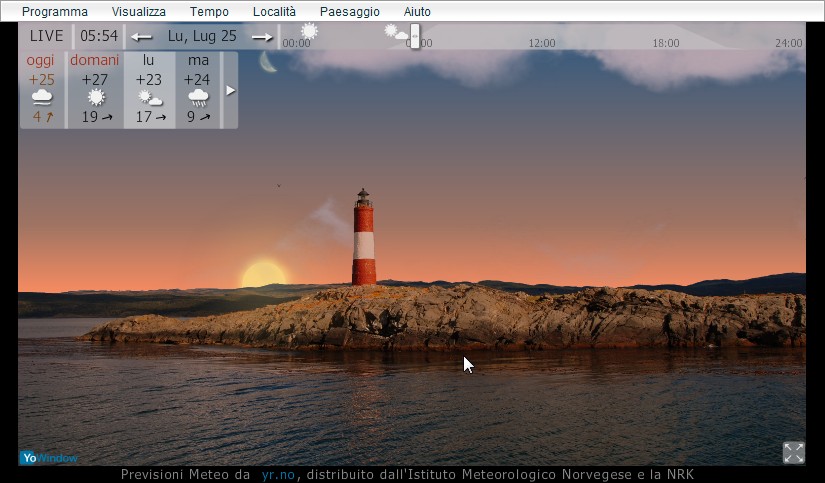Click wind value 19 under domani
Screen dimensions: 825x483
pos(89,116)
